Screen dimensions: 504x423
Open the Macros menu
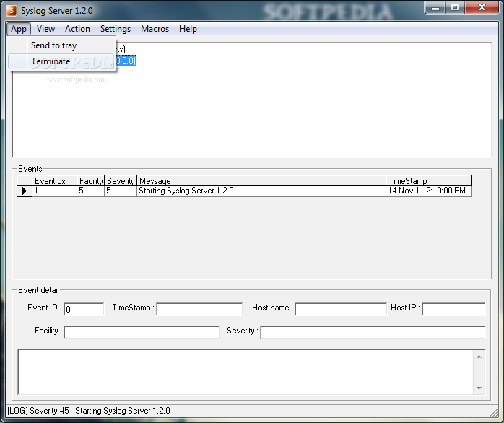[x=155, y=29]
